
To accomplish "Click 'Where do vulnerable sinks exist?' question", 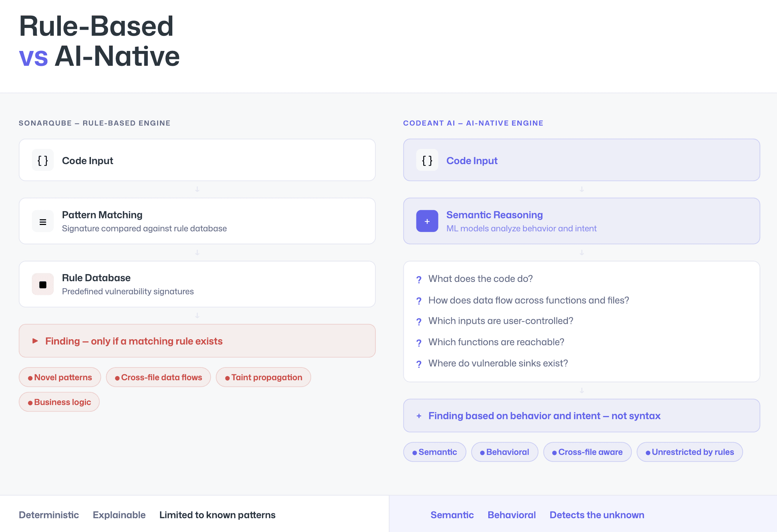I will click(498, 363).
